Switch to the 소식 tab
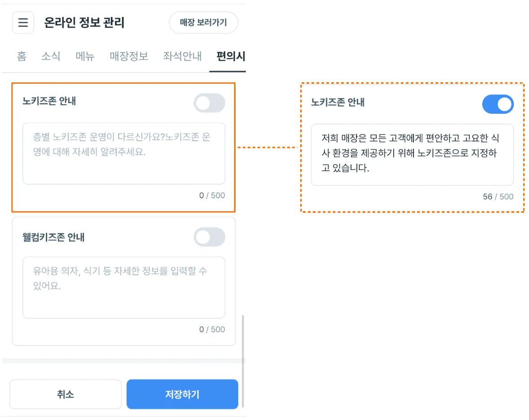Viewport: 529px width, 420px height. pos(51,56)
